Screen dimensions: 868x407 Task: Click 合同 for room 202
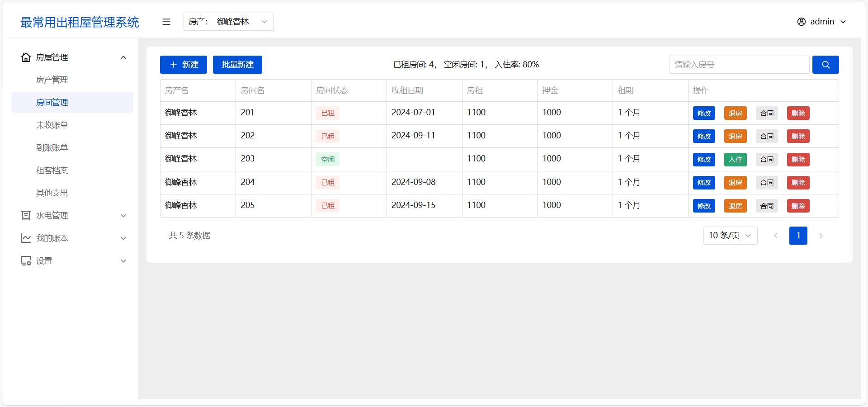click(x=767, y=136)
